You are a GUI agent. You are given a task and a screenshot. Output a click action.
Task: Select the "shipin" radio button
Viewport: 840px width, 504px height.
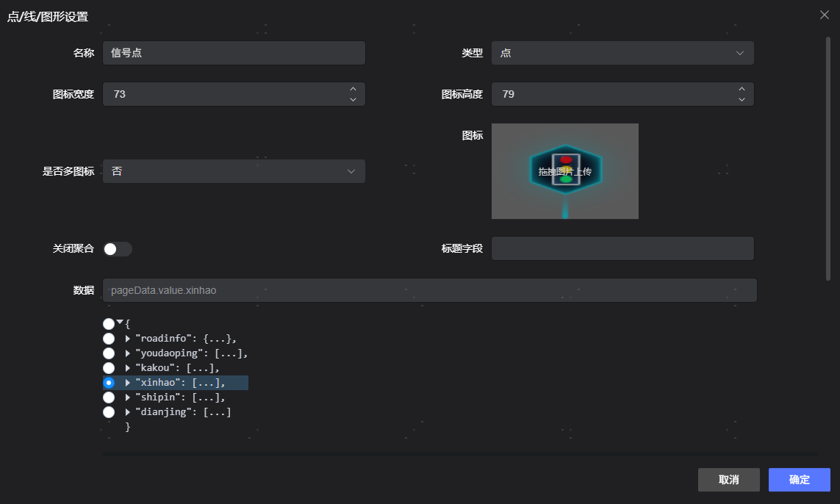(x=109, y=397)
